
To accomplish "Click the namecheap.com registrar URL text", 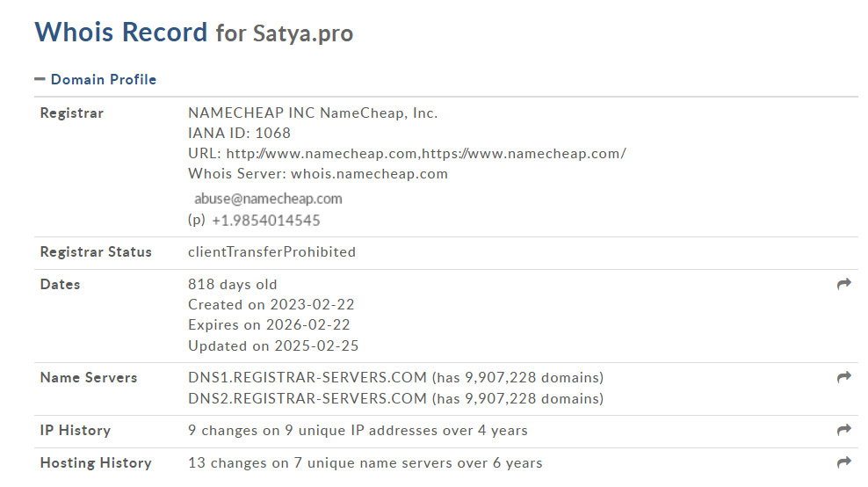I will (426, 154).
